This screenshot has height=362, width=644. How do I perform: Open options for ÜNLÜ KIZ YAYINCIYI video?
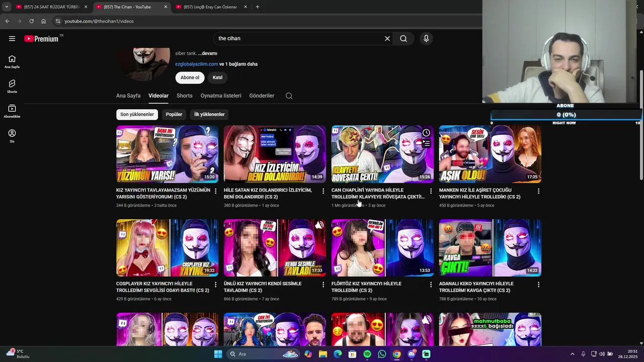coord(324,285)
